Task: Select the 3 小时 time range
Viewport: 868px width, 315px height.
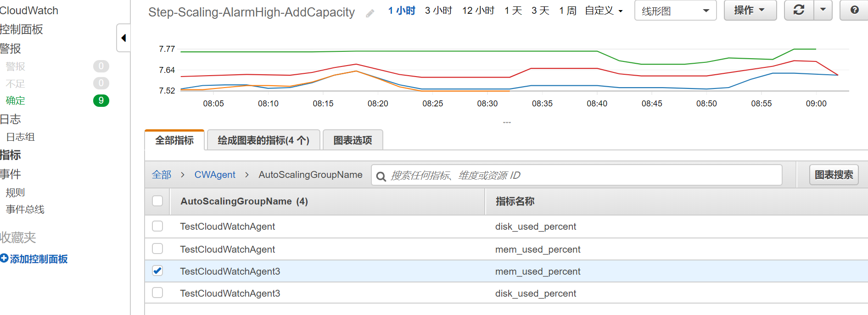Action: tap(439, 11)
